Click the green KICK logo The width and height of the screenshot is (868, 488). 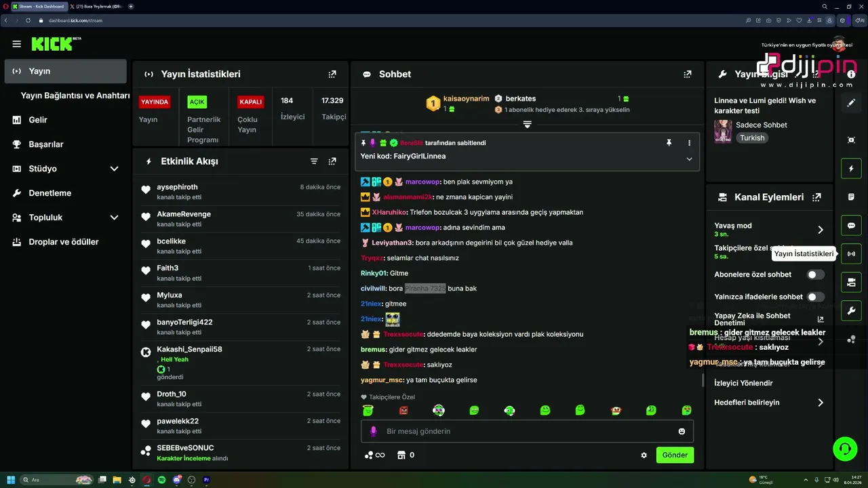(x=53, y=44)
